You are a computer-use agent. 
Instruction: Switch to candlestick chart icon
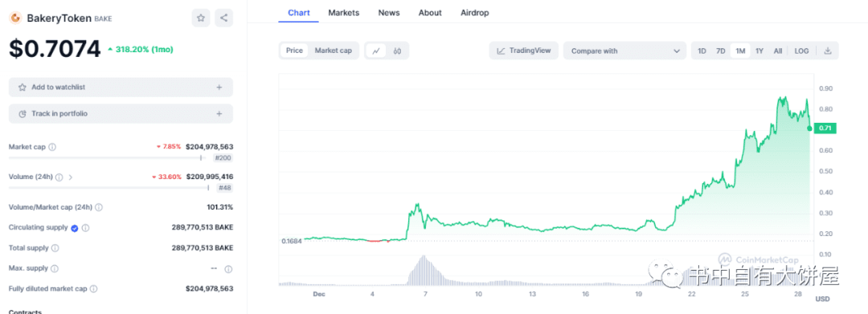point(397,51)
